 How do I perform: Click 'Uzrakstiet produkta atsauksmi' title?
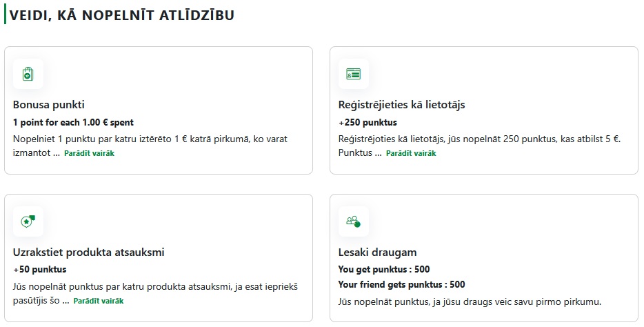tap(88, 252)
